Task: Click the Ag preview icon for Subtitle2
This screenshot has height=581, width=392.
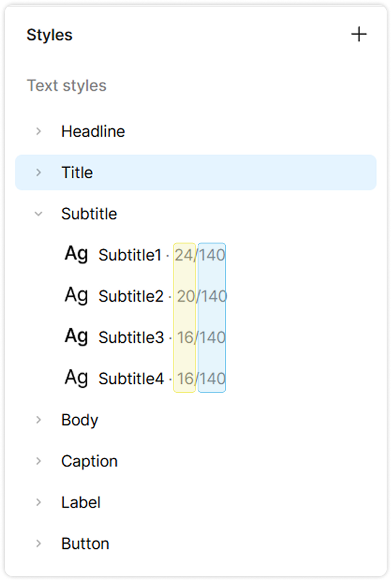Action: (x=76, y=295)
